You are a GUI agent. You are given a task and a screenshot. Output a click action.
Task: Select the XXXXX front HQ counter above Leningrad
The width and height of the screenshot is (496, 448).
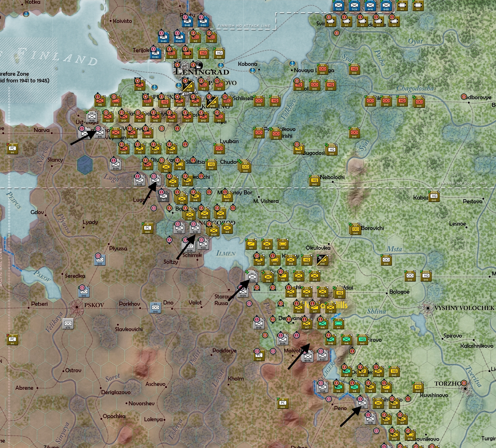pos(203,53)
